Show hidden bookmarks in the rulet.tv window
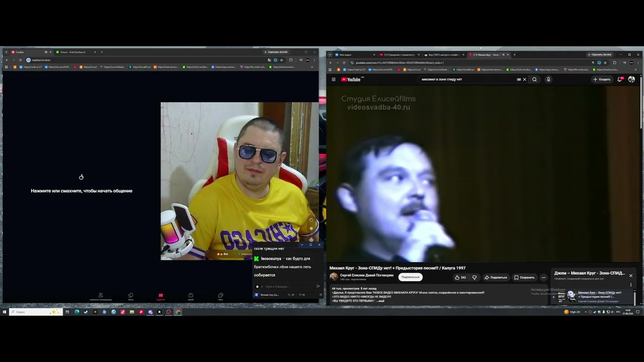Viewport: 644px width, 362px height. click(311, 67)
